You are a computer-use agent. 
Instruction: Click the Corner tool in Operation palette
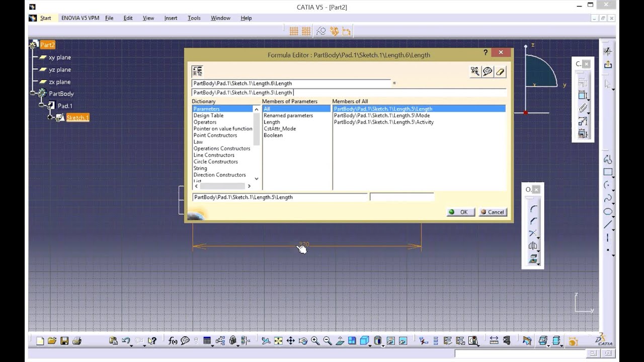pos(533,209)
